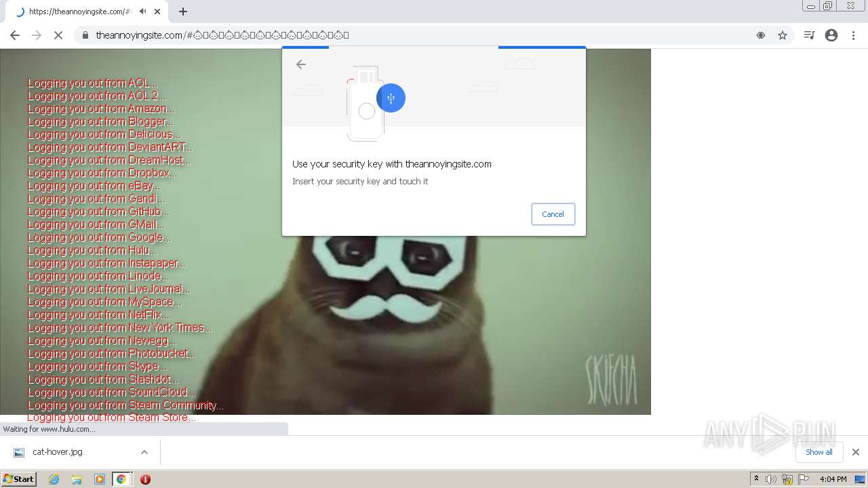Click 'Logging you out from Google...' line
The image size is (868, 488).
(100, 238)
